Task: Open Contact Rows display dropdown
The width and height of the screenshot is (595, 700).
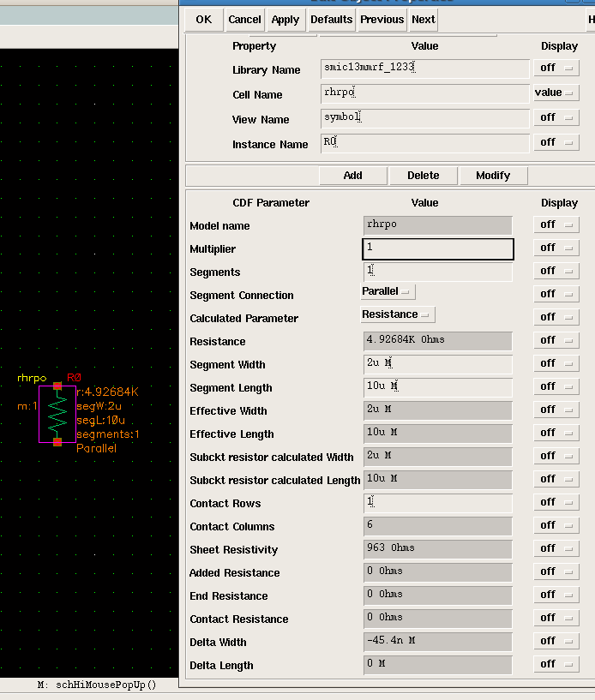Action: click(x=556, y=502)
